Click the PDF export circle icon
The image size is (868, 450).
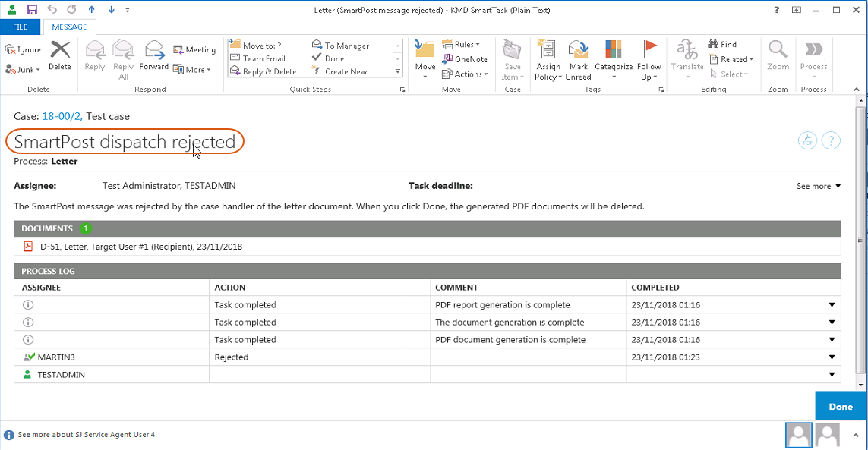click(x=807, y=140)
